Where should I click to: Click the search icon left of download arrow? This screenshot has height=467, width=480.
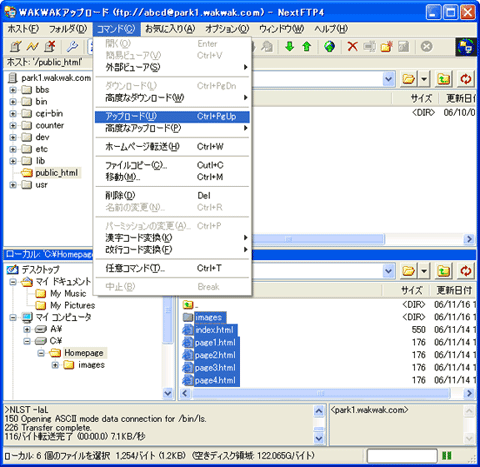coord(267,47)
